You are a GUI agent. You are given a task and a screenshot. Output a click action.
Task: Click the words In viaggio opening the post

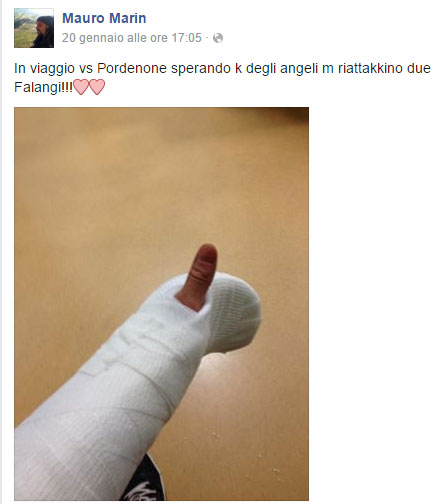point(44,69)
